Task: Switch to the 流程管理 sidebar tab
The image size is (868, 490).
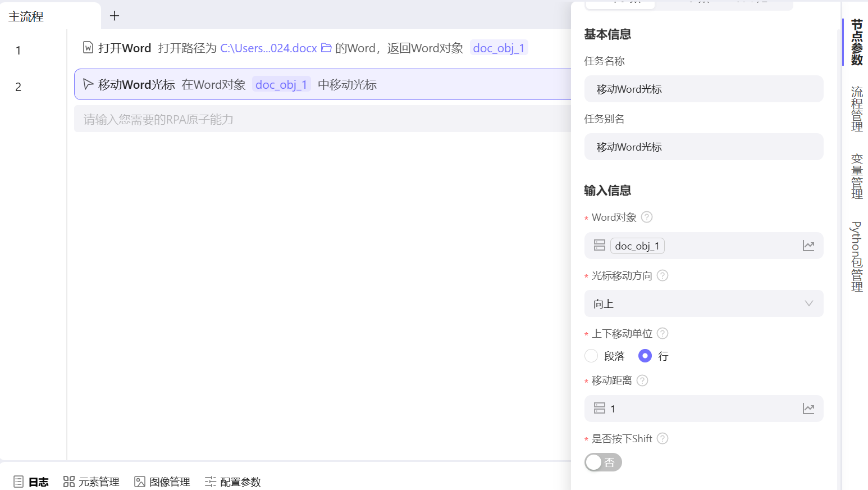Action: 856,107
